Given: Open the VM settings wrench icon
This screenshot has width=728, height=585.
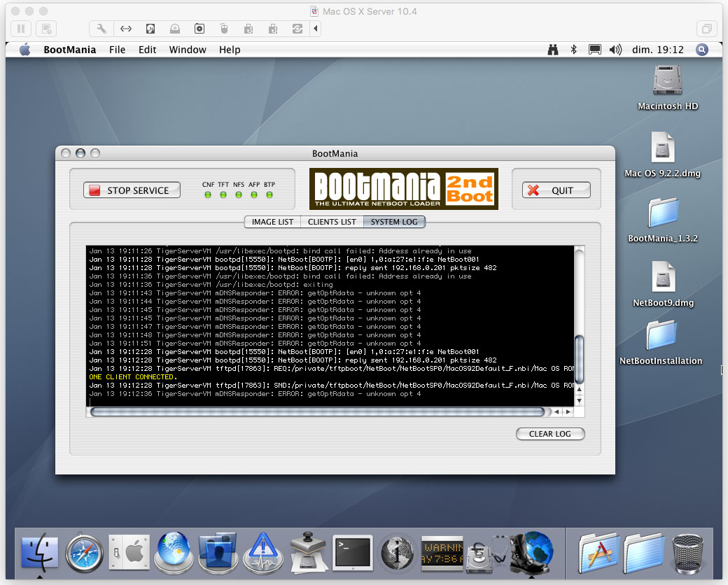Looking at the screenshot, I should [101, 29].
